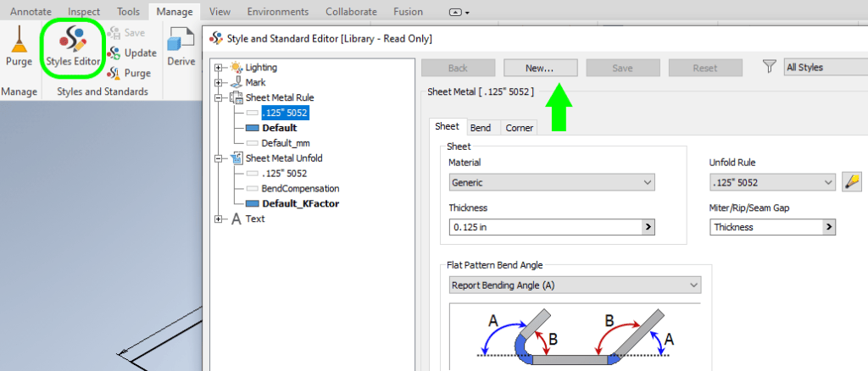The height and width of the screenshot is (371, 868).
Task: Switch to the Bend tab
Action: point(480,128)
